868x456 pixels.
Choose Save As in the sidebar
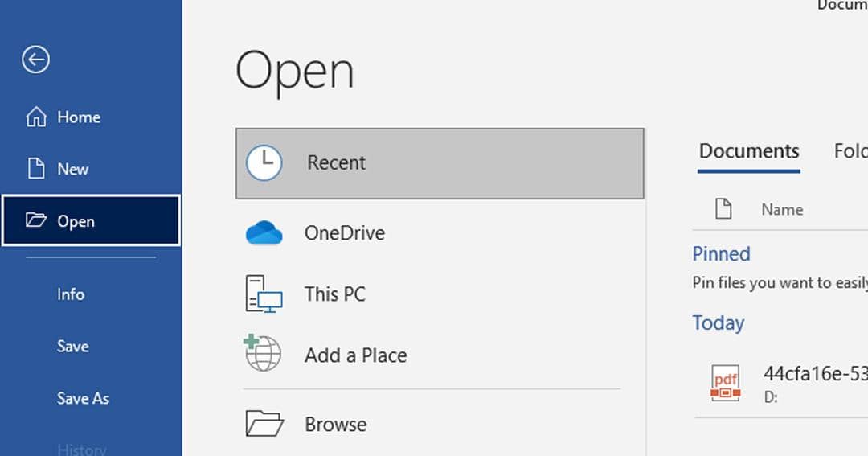tap(83, 399)
